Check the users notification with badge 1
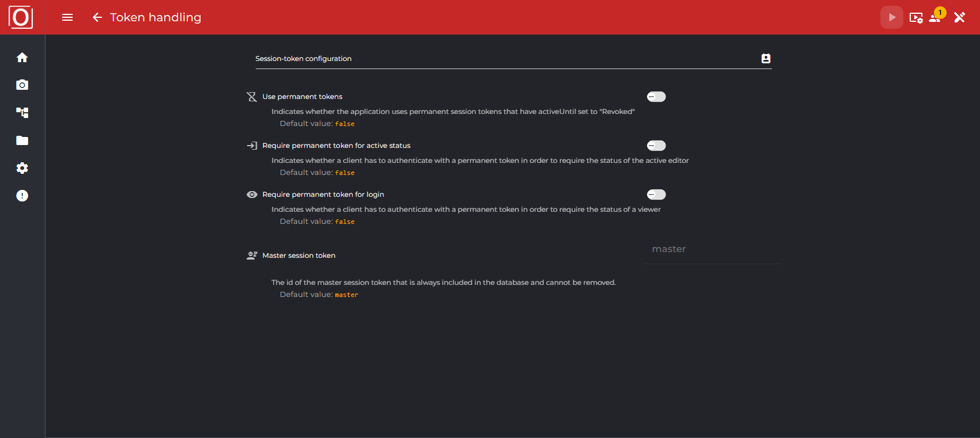980x438 pixels. coord(934,17)
